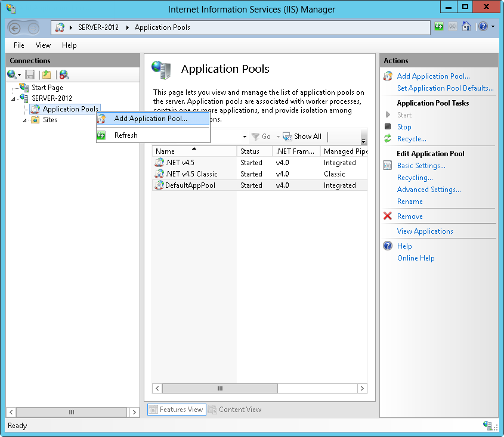Screen dimensions: 504x437
Task: Click the center list horizontal scrollbar thumb
Action: [220, 388]
